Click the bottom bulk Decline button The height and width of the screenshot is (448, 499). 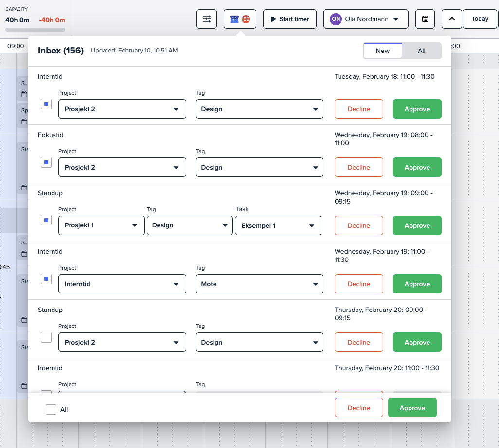pos(358,408)
